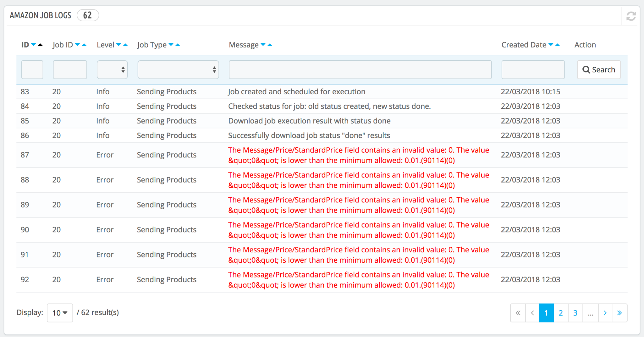Open the Level filter dropdown
Image resolution: width=644 pixels, height=337 pixels.
tap(112, 70)
